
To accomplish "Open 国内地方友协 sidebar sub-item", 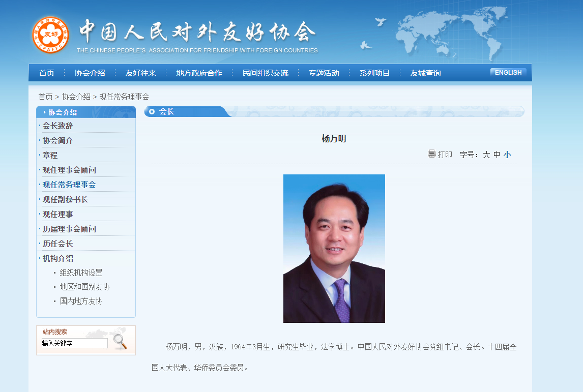I will tap(81, 301).
